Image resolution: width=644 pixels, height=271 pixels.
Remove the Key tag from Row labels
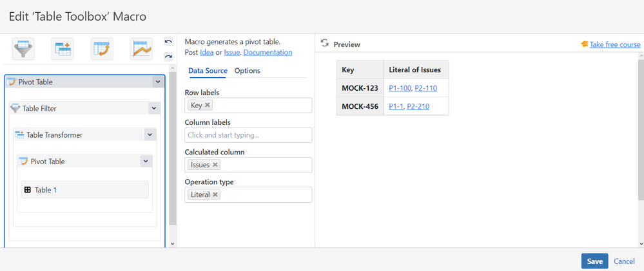208,105
